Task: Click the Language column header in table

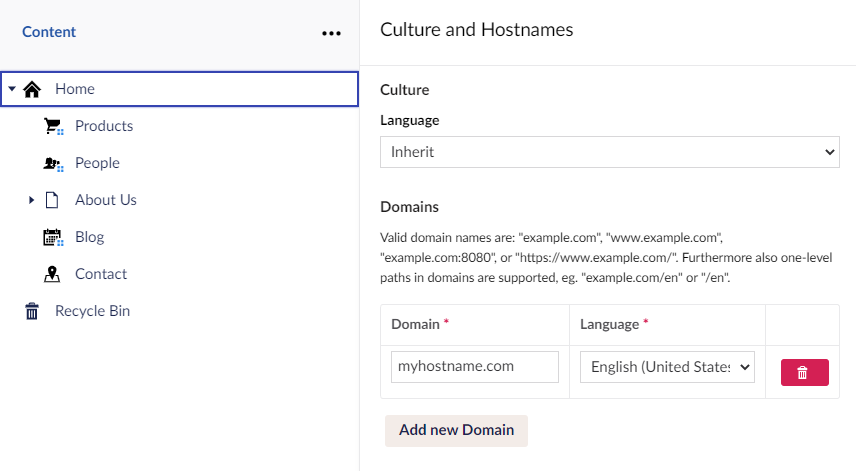Action: (x=609, y=324)
